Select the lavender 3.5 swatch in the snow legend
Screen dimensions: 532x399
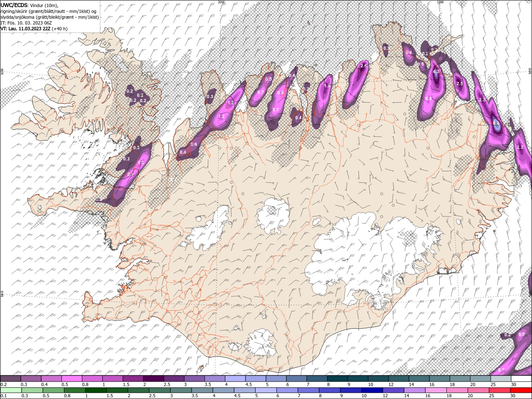coord(214,379)
